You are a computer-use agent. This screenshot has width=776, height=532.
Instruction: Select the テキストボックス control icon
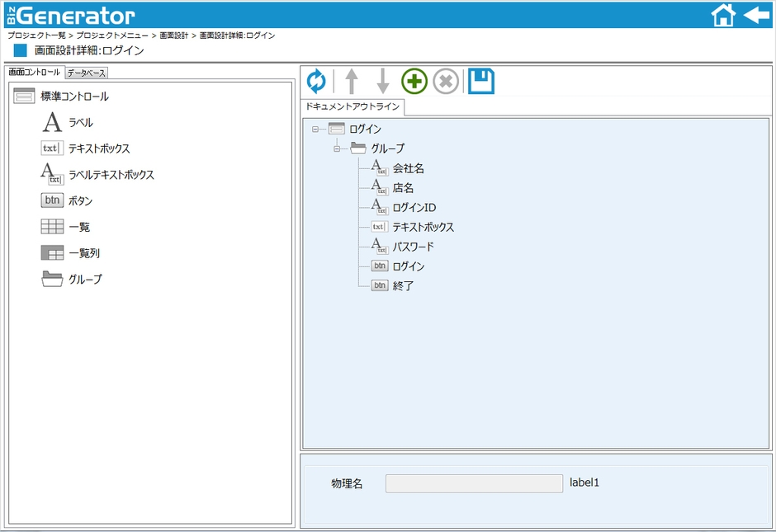(x=52, y=148)
